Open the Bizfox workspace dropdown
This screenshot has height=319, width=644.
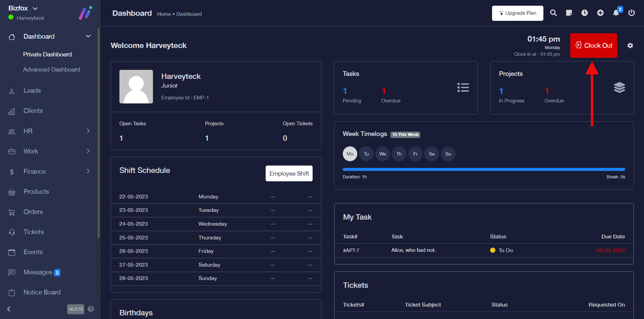pyautogui.click(x=23, y=8)
